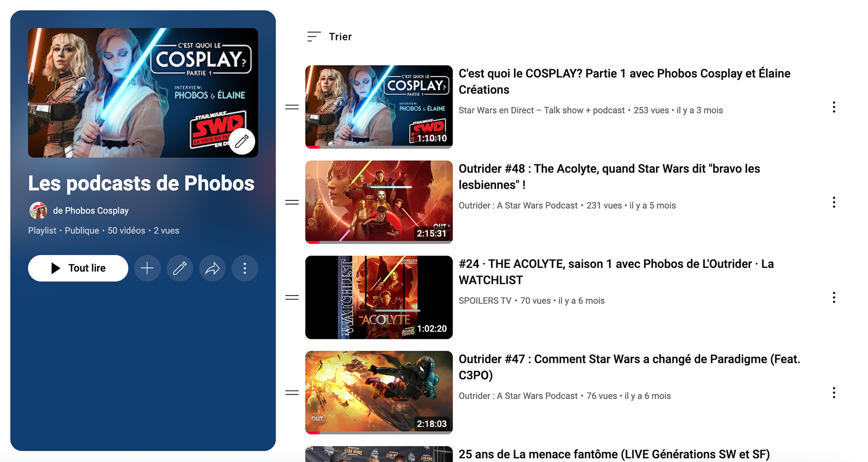
Task: Open the Outrider #48 video thumbnail
Action: (379, 202)
